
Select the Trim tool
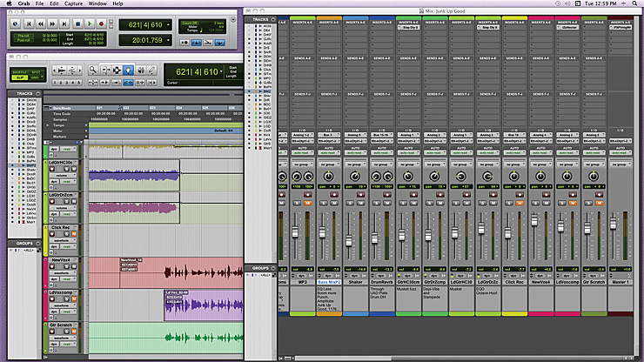click(105, 70)
